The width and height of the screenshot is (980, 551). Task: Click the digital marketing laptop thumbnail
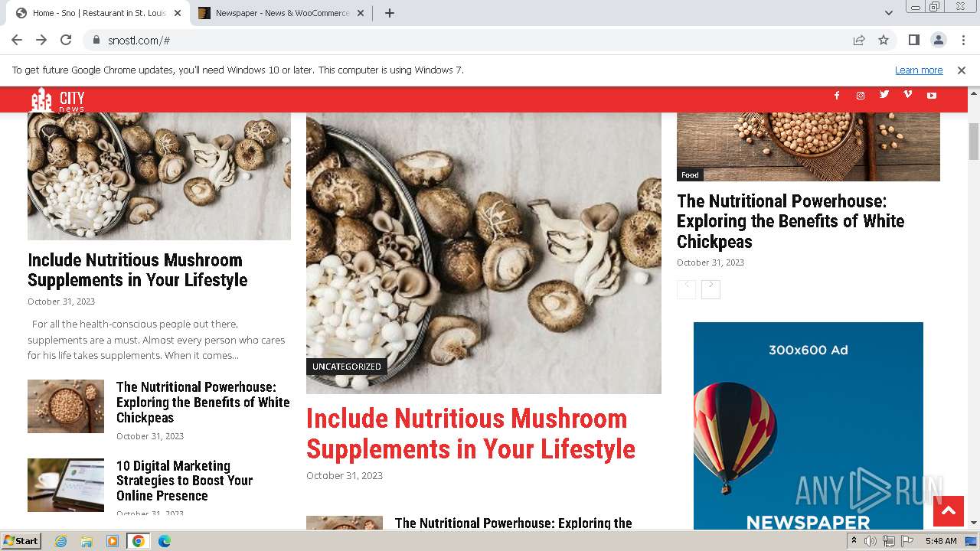[x=66, y=485]
